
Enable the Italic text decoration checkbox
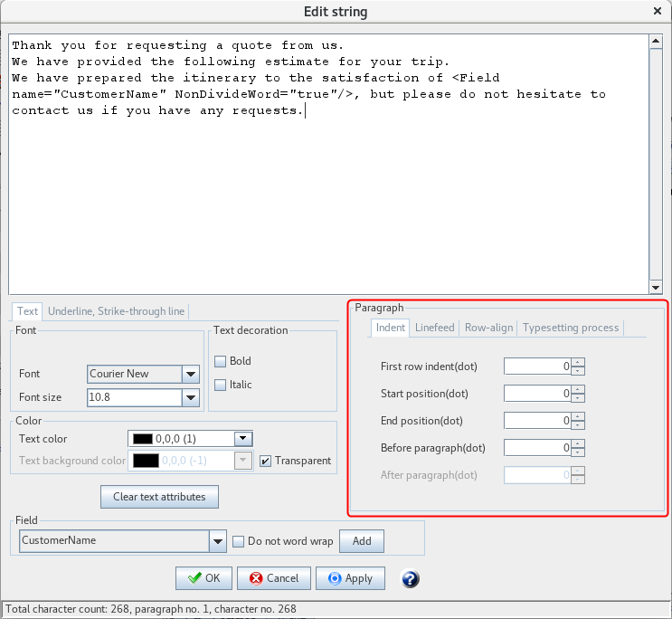[x=220, y=385]
